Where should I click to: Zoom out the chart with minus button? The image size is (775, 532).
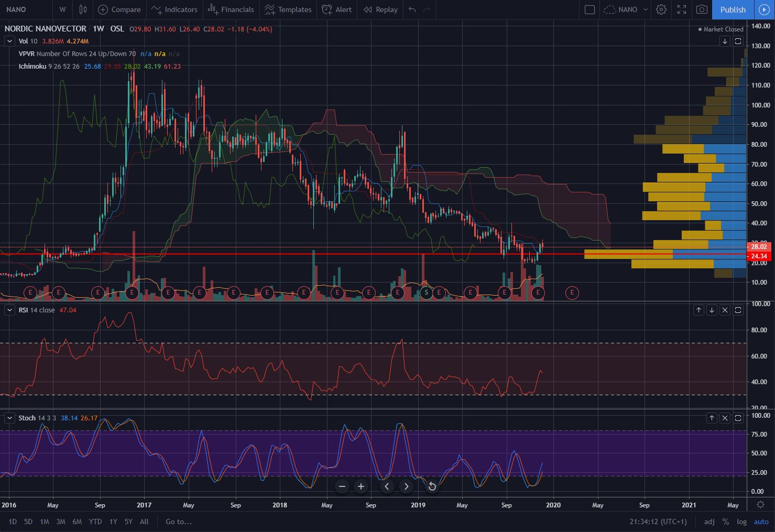(342, 486)
